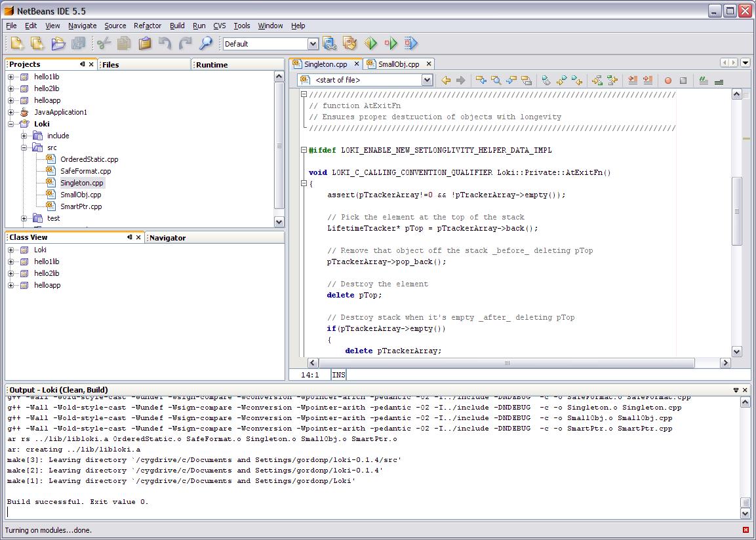Close the Projects panel
The image size is (756, 540).
click(x=91, y=64)
